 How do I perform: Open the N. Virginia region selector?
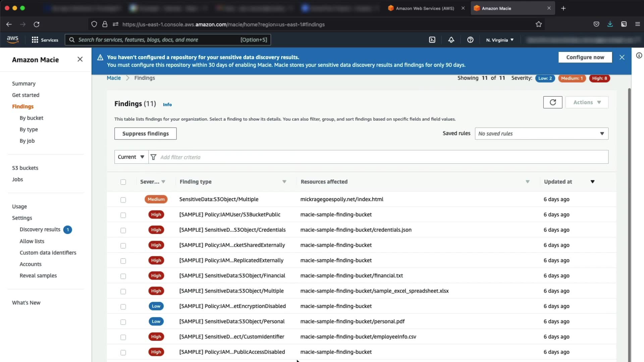(x=500, y=40)
